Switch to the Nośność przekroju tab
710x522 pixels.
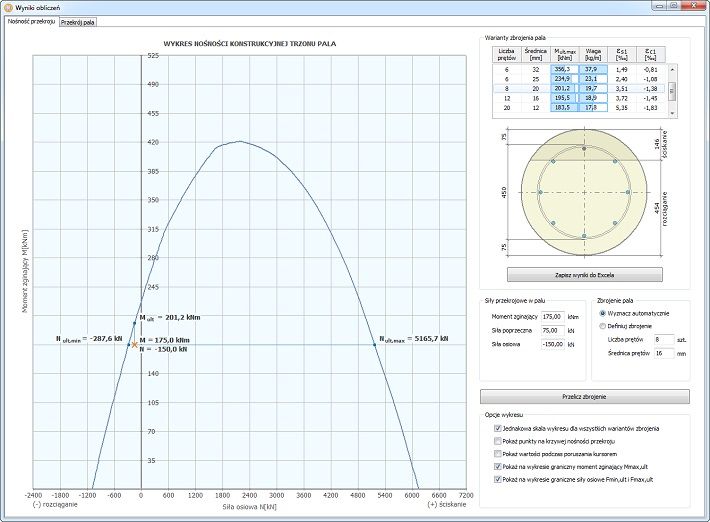pyautogui.click(x=31, y=21)
